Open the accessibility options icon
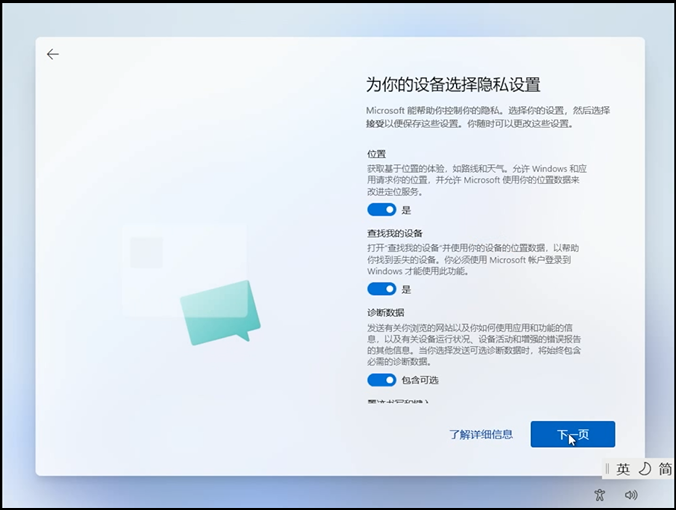Image resolution: width=676 pixels, height=510 pixels. pos(599,494)
